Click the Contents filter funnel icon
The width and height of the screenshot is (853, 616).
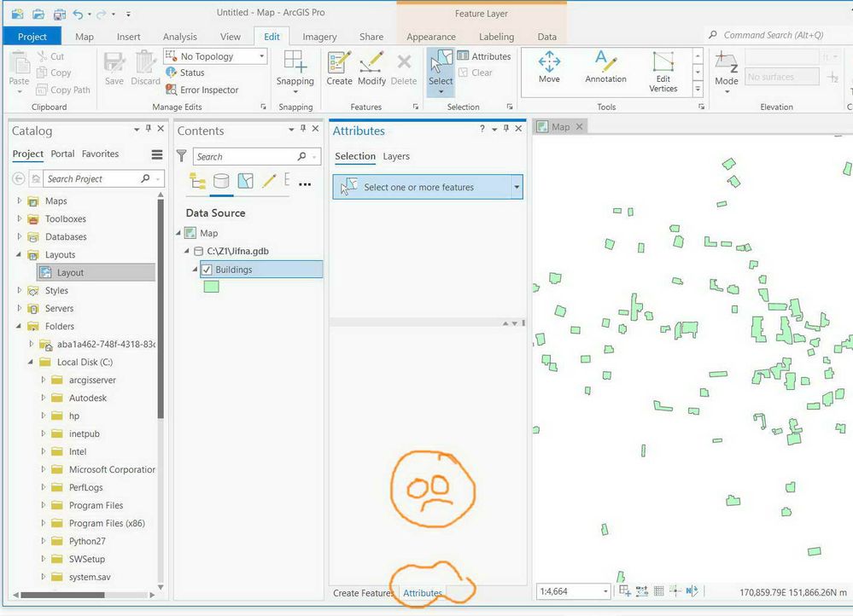coord(182,156)
